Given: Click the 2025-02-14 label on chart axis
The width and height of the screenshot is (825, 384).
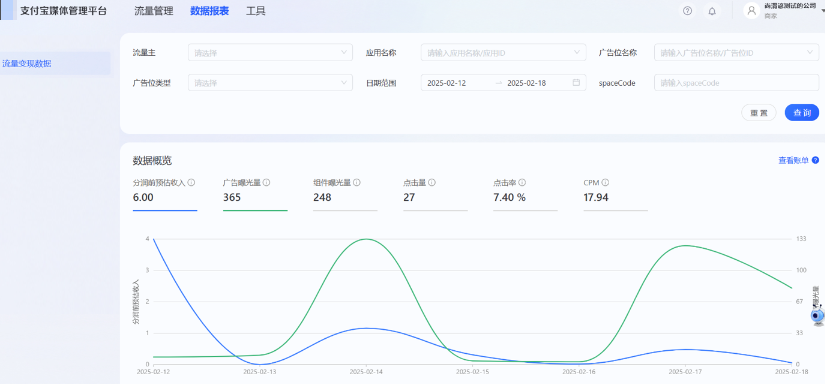Looking at the screenshot, I should [366, 371].
